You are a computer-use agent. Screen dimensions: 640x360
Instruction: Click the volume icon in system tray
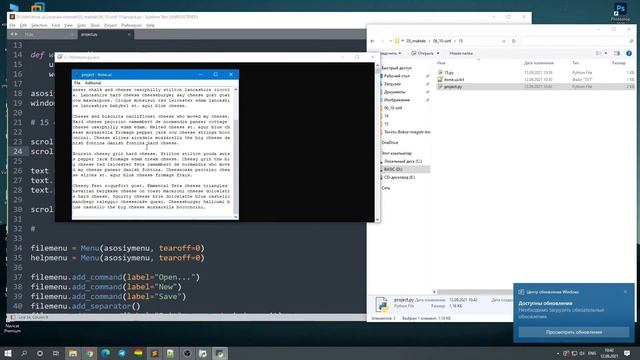click(582, 353)
